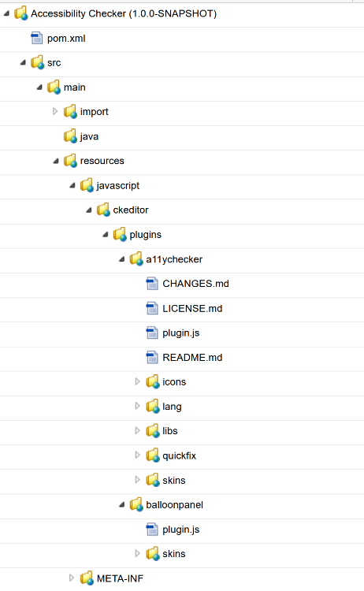Click the lang folder icon
This screenshot has height=591, width=364.
coord(153,406)
